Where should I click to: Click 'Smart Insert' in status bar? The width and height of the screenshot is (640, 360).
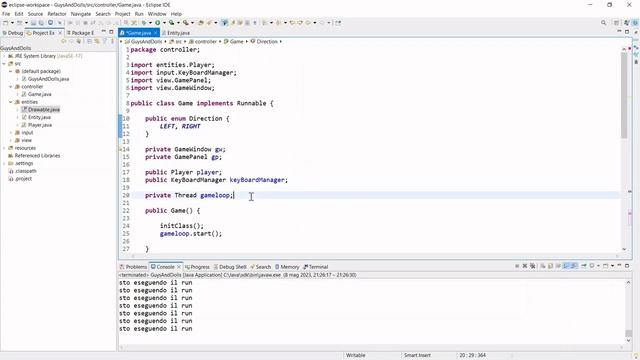pos(417,356)
